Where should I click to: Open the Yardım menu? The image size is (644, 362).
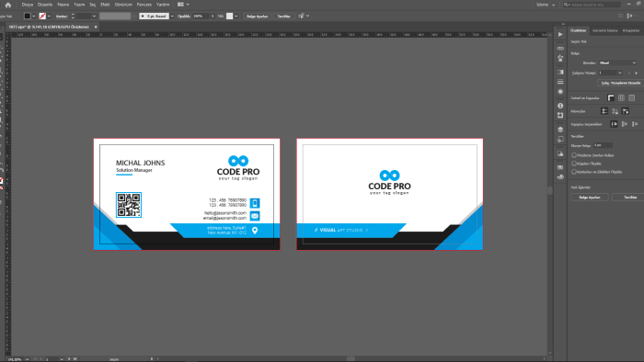tap(163, 5)
